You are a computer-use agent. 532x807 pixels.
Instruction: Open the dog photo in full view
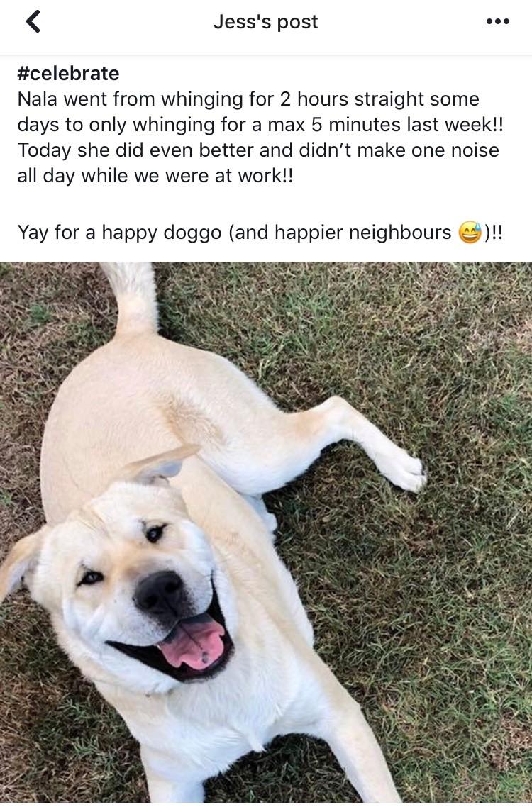click(x=266, y=533)
